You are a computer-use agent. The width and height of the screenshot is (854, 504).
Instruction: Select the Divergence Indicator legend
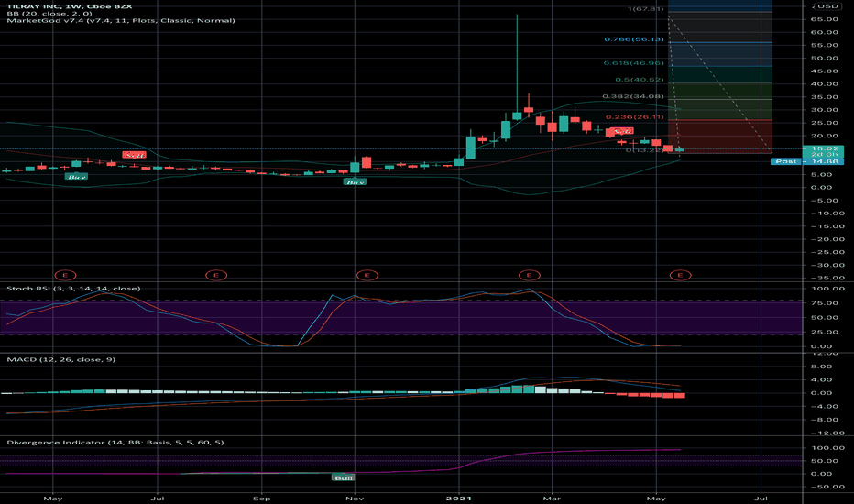[x=115, y=443]
